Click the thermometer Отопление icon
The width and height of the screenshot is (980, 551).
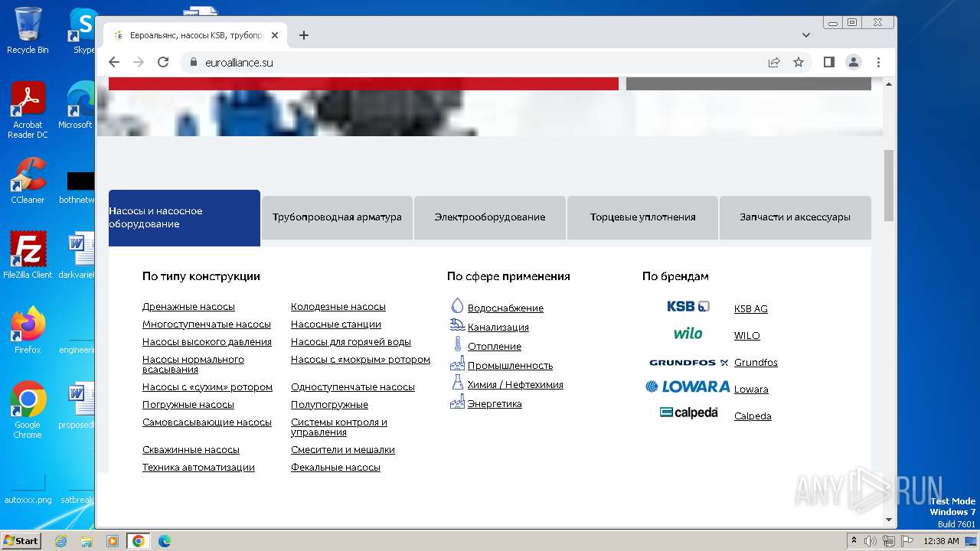click(457, 344)
